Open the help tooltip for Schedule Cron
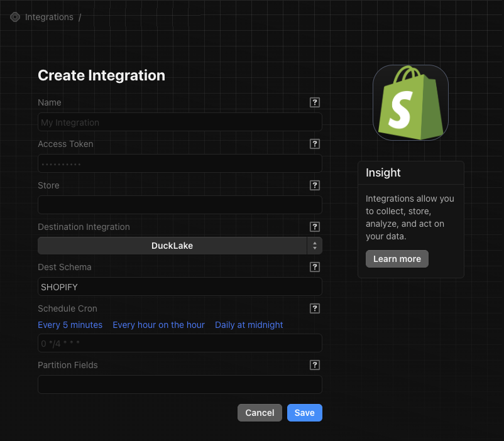 click(x=315, y=308)
